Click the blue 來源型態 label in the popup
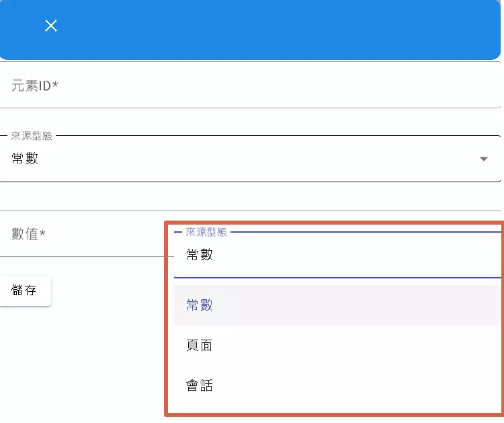The height and width of the screenshot is (423, 504). 206,233
